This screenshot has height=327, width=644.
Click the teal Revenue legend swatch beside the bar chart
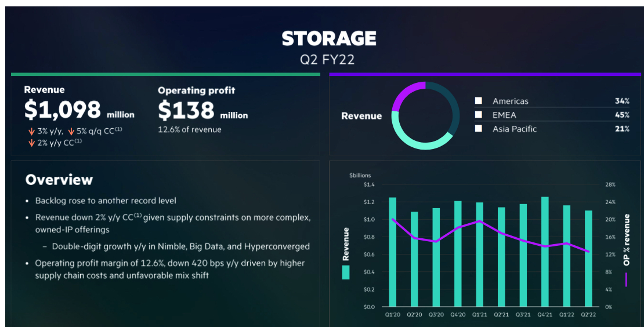pyautogui.click(x=346, y=272)
